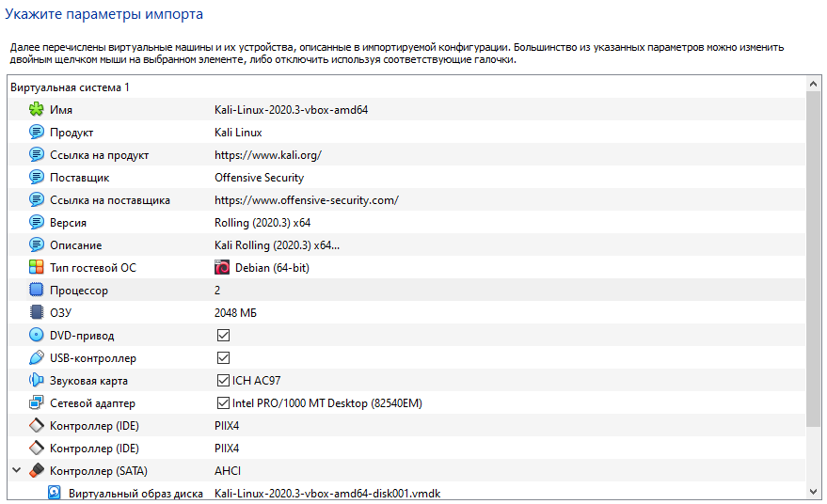
Task: Click the icon beside Ссылка на продукт
Action: 37,154
